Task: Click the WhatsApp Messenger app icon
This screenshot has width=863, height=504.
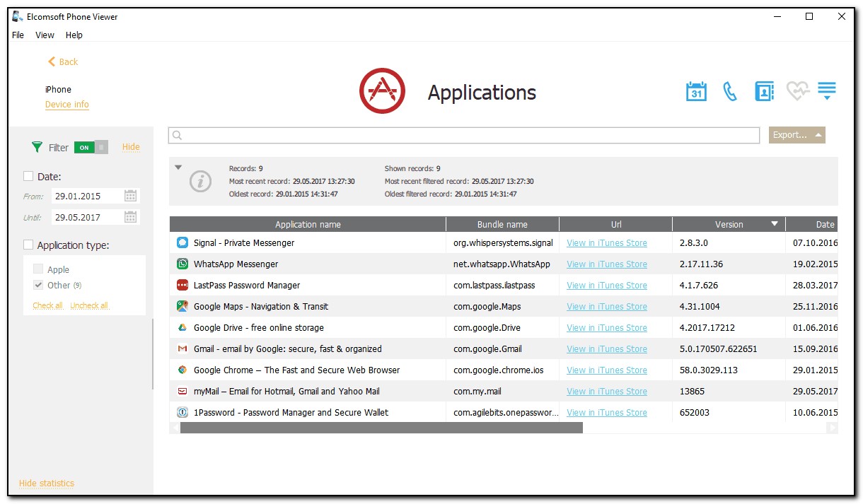Action: [183, 264]
